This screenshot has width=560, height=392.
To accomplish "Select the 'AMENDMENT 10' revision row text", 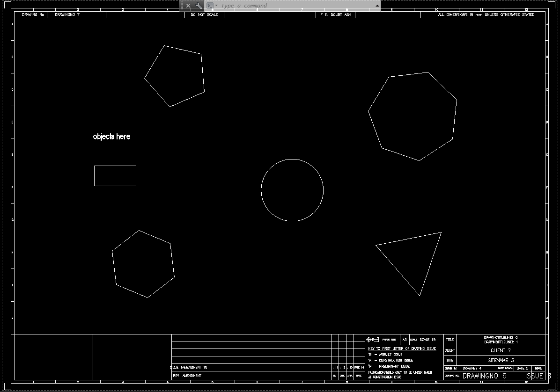I will (194, 367).
